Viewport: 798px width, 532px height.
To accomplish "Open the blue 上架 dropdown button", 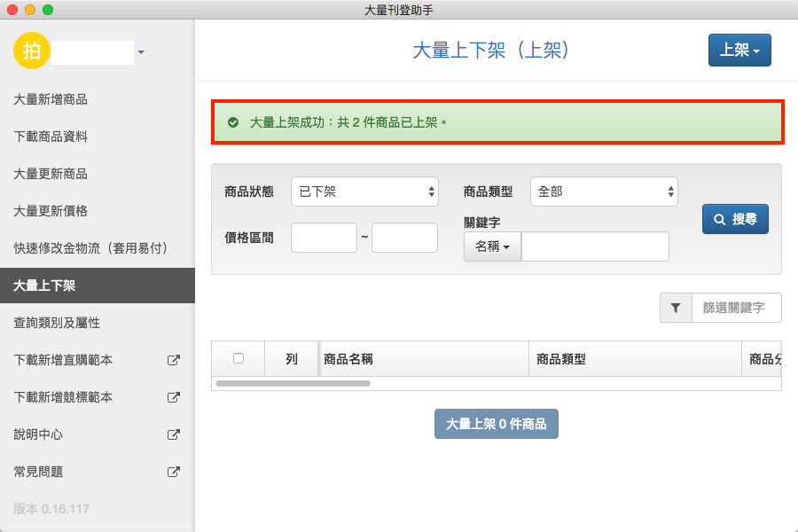I will (x=739, y=51).
